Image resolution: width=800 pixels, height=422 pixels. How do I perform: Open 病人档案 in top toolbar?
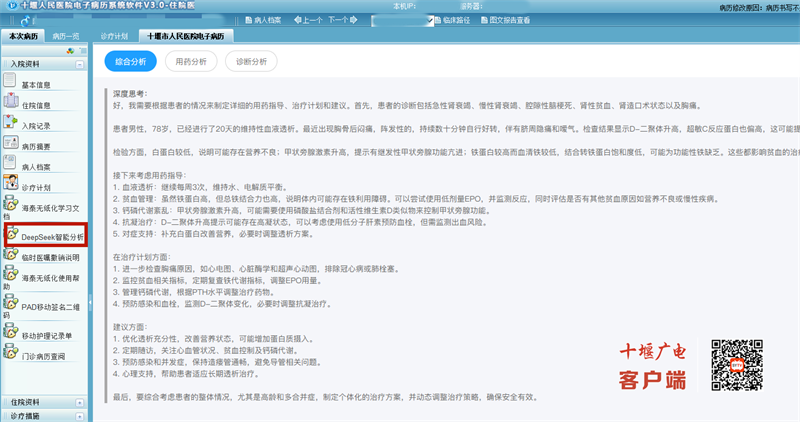[263, 20]
